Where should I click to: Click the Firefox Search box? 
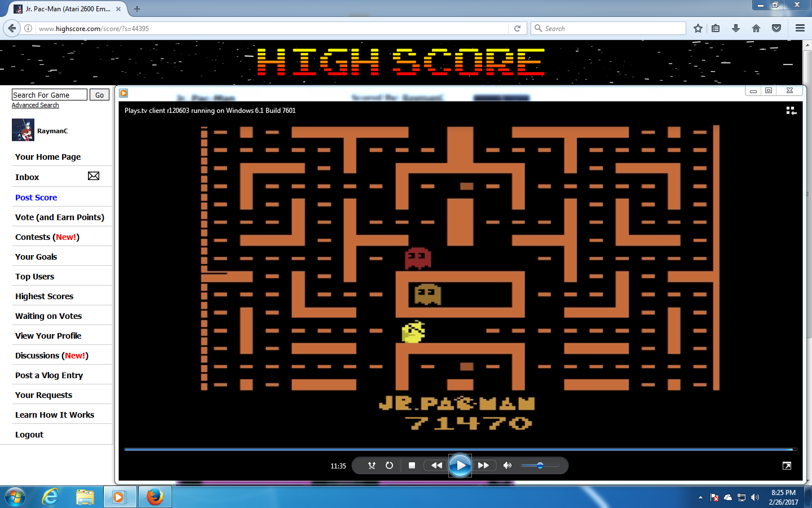(x=608, y=28)
